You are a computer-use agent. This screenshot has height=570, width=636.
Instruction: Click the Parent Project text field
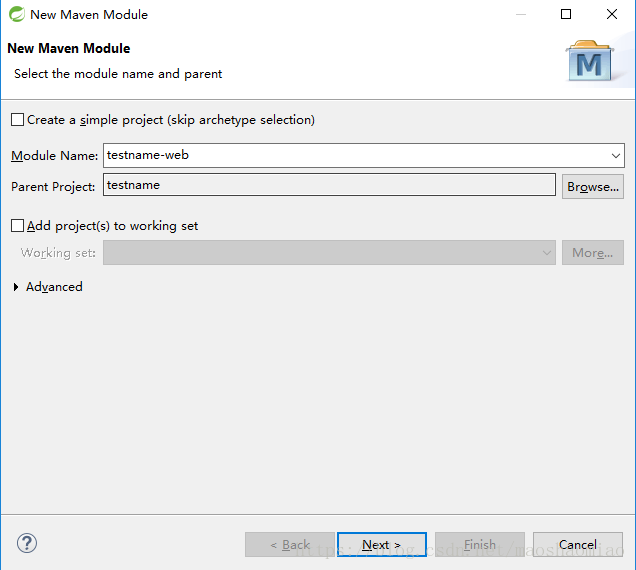tap(329, 185)
